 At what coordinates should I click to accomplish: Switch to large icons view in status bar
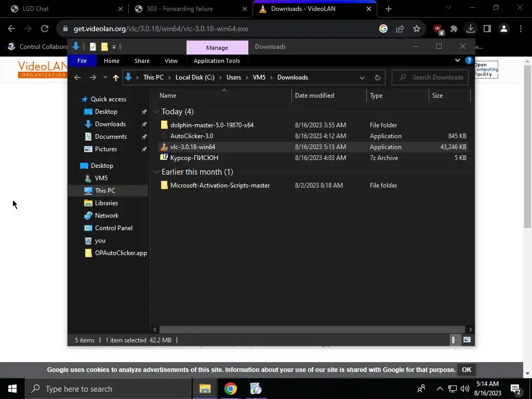pyautogui.click(x=467, y=340)
